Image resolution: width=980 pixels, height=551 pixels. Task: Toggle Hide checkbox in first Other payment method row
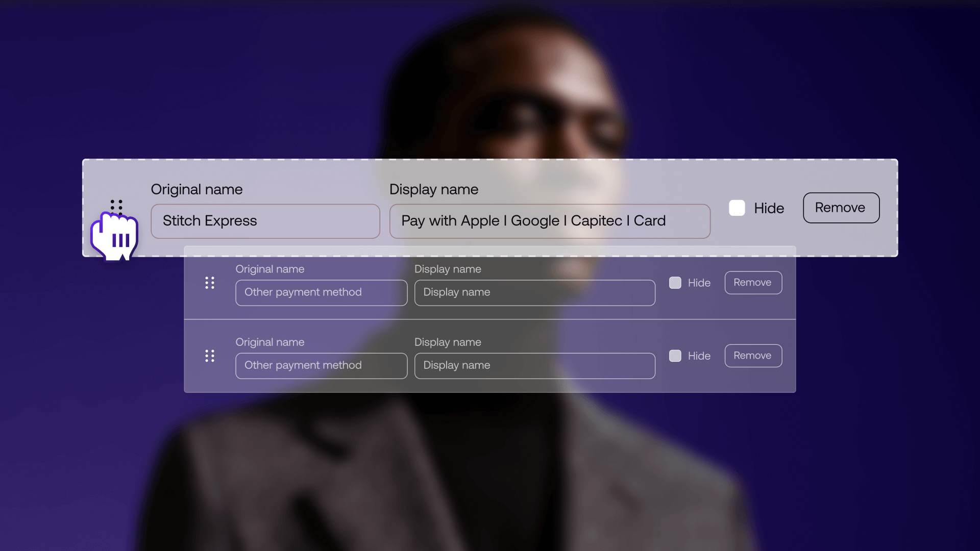[x=675, y=283]
